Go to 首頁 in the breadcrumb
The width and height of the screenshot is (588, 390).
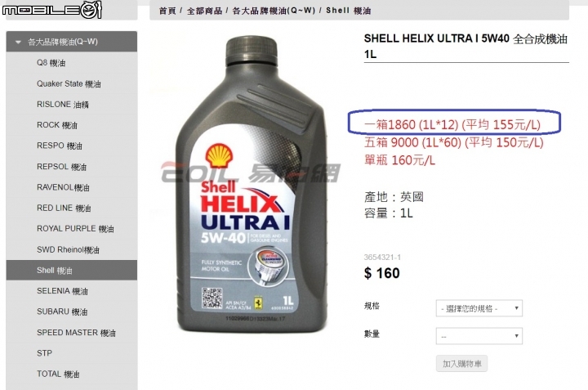(167, 11)
